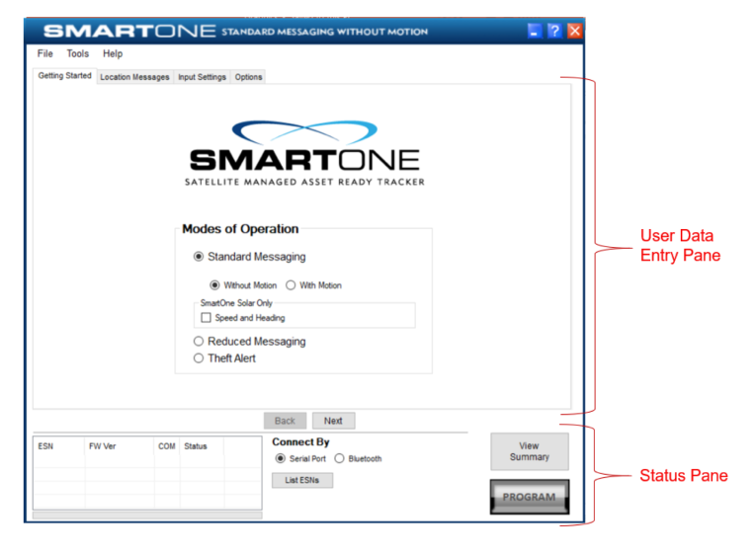Click the PROGRAM button
Viewport: 756px width, 554px height.
point(530,497)
